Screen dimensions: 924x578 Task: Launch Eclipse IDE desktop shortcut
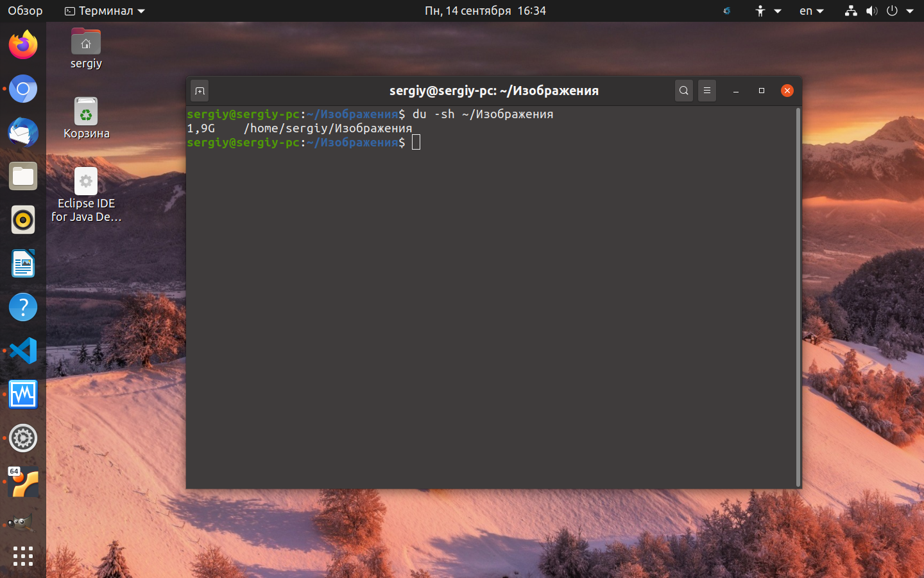[86, 195]
